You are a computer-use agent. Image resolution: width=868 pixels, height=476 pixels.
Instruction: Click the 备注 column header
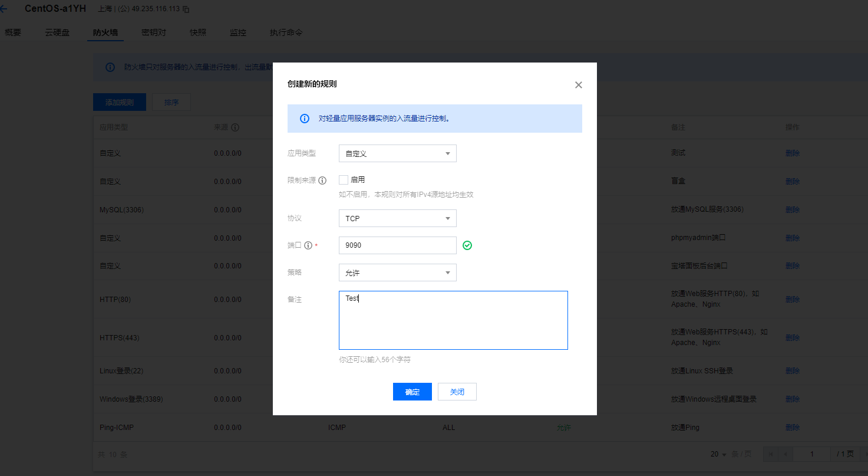(678, 127)
